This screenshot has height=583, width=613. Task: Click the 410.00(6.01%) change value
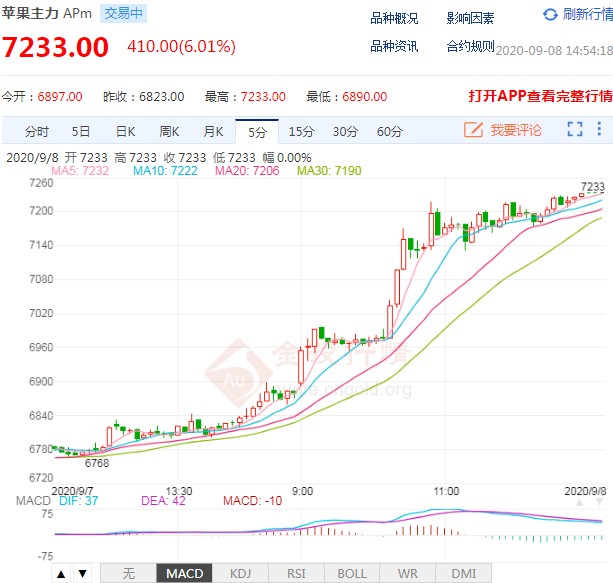tap(181, 47)
